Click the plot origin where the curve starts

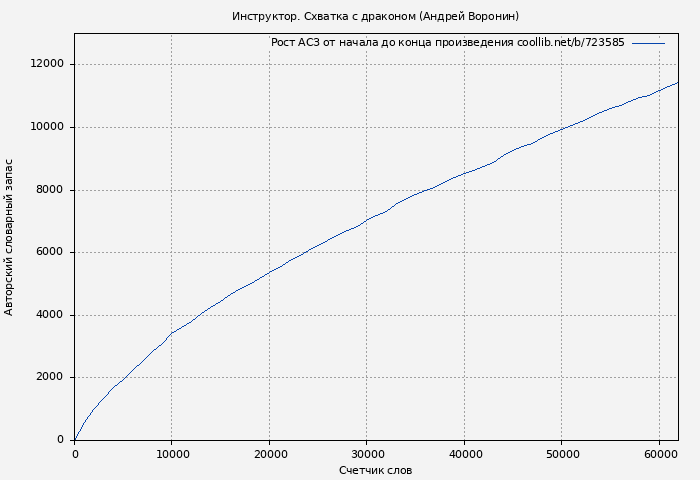75,440
